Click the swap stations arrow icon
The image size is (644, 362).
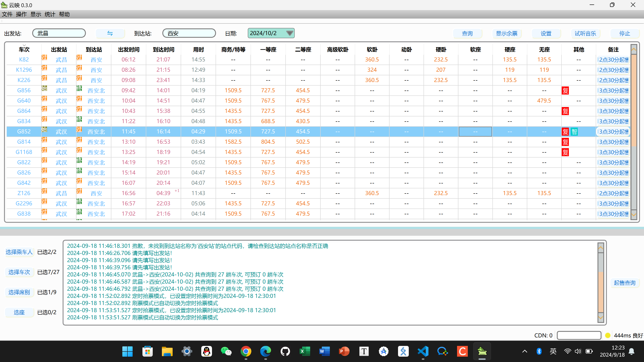pyautogui.click(x=110, y=33)
